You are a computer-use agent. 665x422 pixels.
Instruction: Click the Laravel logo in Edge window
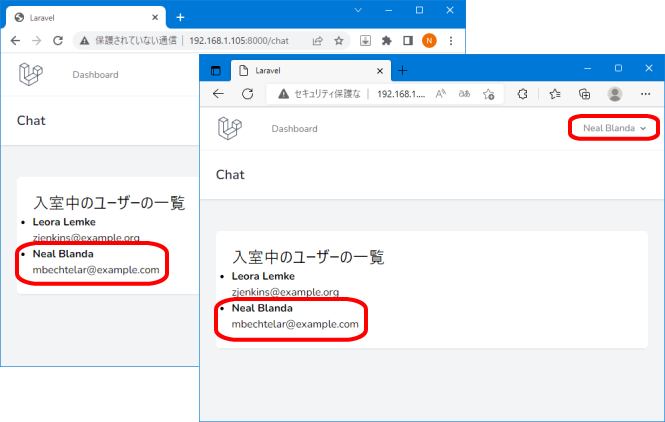(x=229, y=129)
